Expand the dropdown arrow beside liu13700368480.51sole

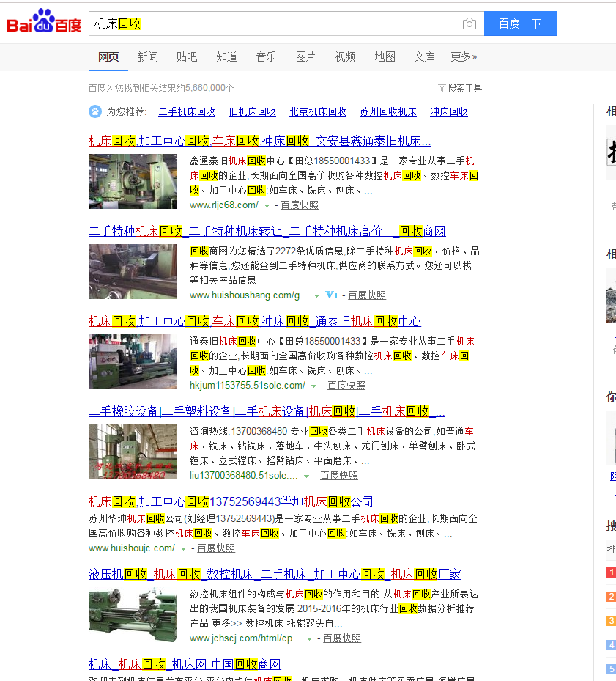[x=306, y=476]
